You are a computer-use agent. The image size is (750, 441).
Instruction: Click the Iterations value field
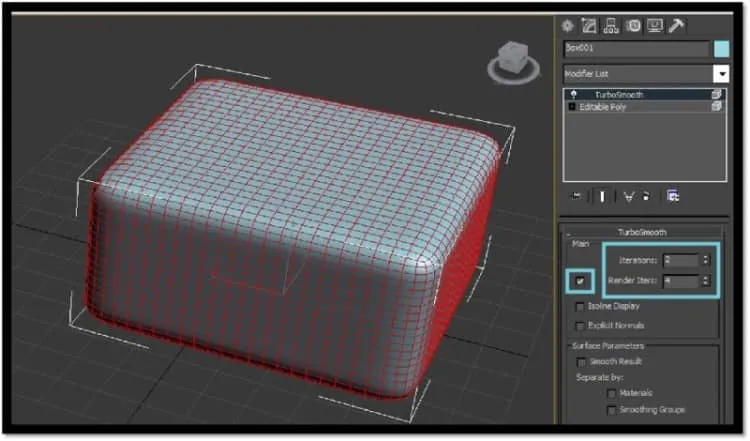pos(681,260)
